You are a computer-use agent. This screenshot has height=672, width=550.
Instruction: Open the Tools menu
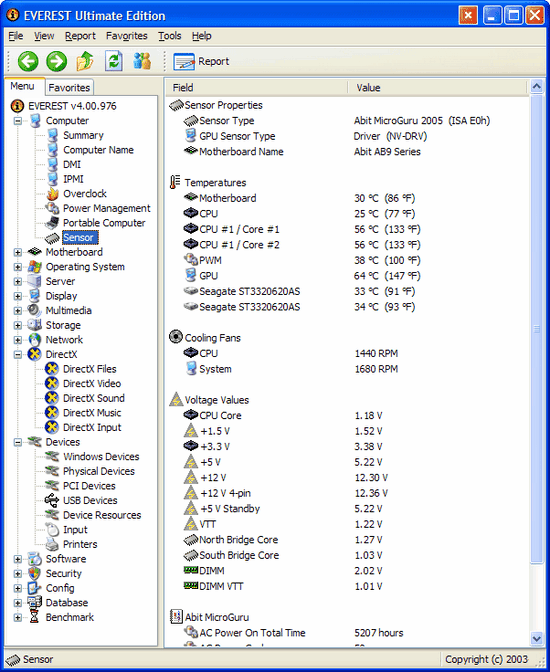(x=169, y=36)
